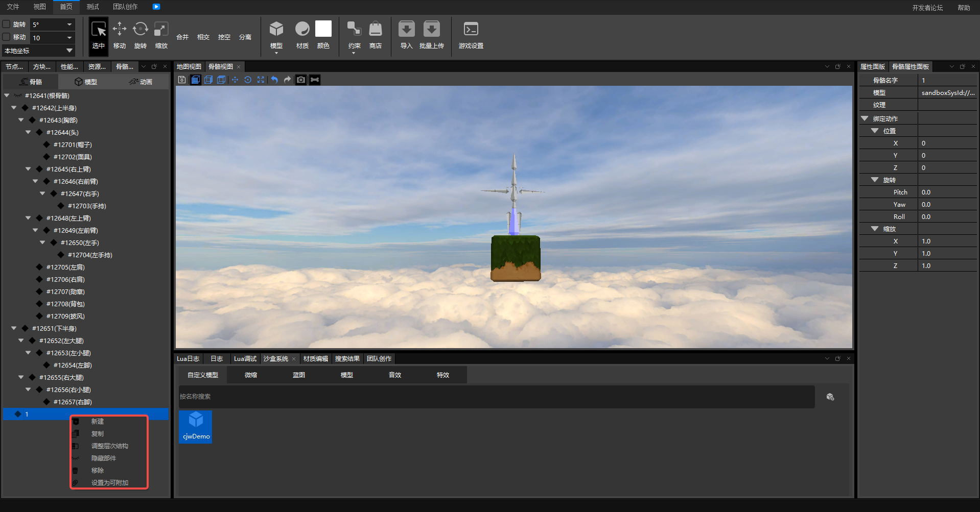
Task: Click the 按名称搜索 search field
Action: tap(496, 397)
